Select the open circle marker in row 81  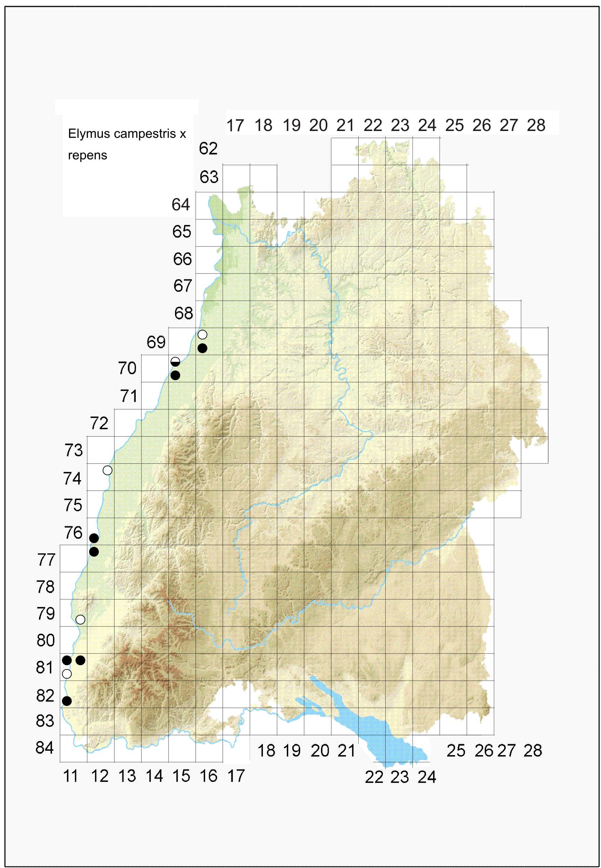pyautogui.click(x=67, y=674)
